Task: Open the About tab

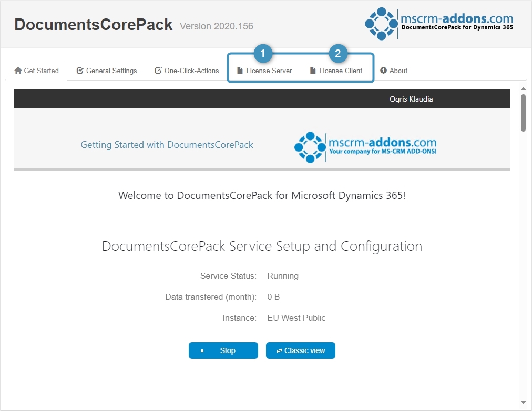Action: (394, 71)
